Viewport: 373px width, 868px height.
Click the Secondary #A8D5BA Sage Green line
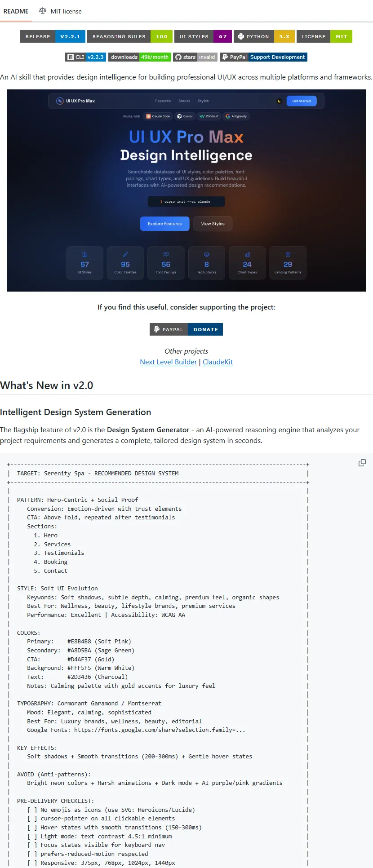(81, 651)
